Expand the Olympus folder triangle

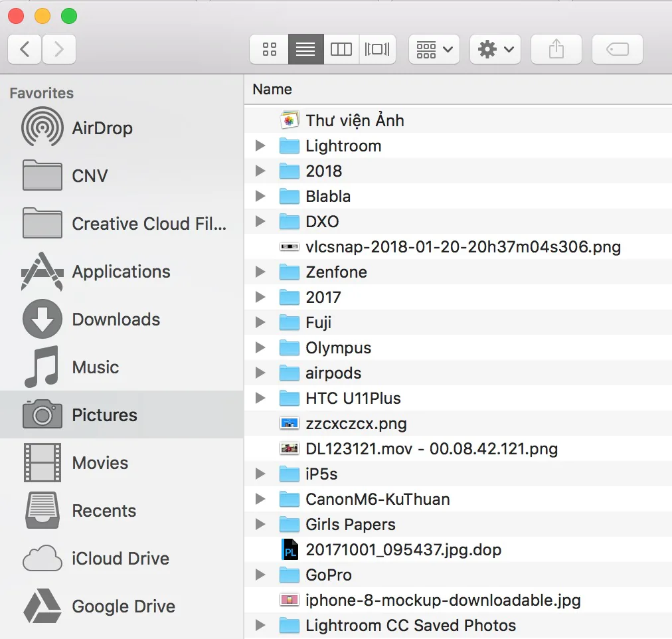click(260, 347)
